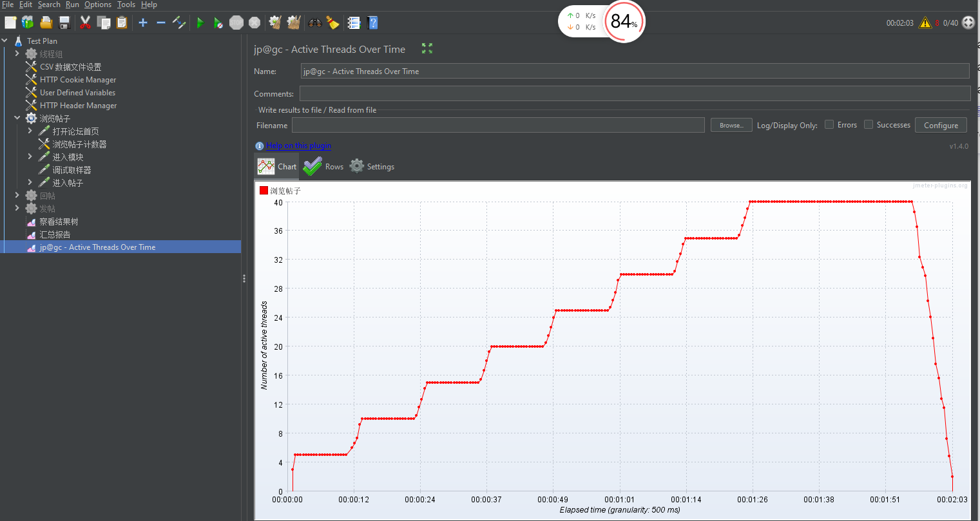
Task: Start test with no pauses
Action: click(x=218, y=23)
